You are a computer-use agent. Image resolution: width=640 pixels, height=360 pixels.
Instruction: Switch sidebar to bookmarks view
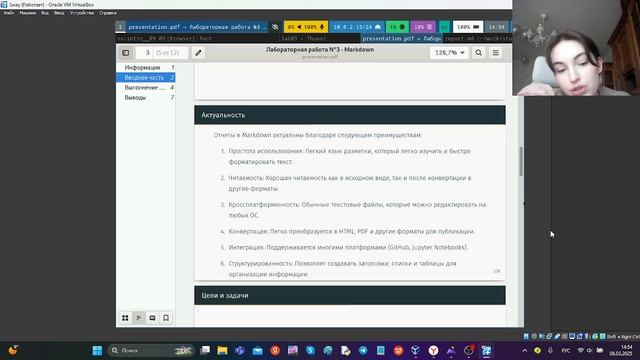click(x=166, y=318)
